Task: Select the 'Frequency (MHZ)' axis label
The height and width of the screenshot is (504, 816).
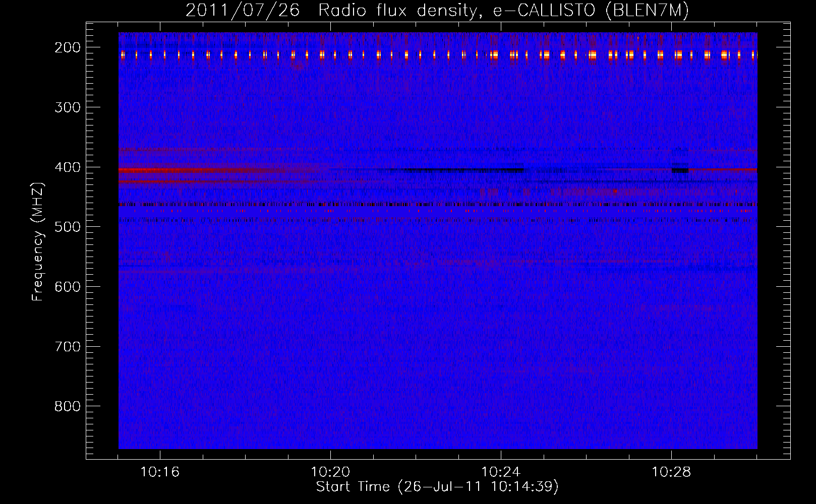Action: point(38,241)
